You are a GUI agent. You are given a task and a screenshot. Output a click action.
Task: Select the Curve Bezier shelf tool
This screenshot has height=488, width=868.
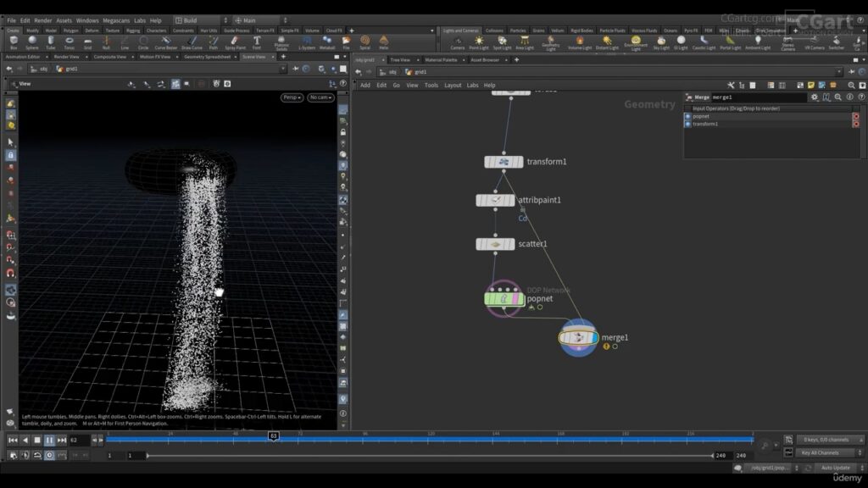(165, 42)
